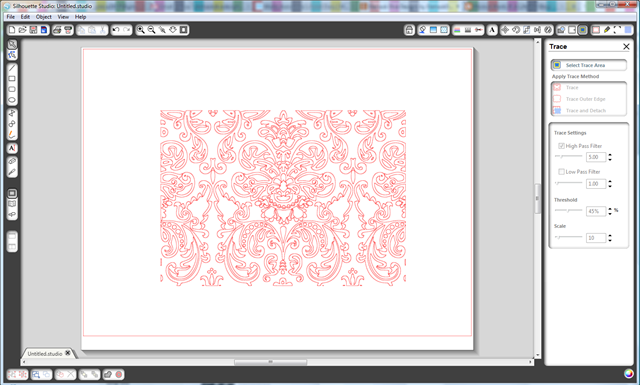Apply Trace Outer Edge method
The height and width of the screenshot is (385, 640).
point(585,99)
